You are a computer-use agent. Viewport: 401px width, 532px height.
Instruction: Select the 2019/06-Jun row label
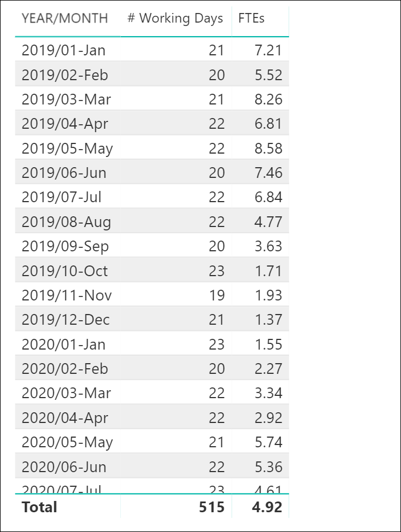click(64, 172)
